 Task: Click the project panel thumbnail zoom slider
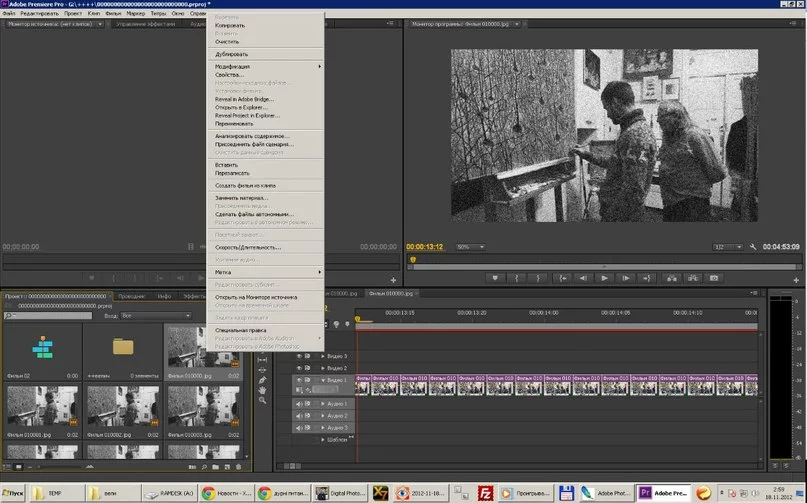coord(59,467)
